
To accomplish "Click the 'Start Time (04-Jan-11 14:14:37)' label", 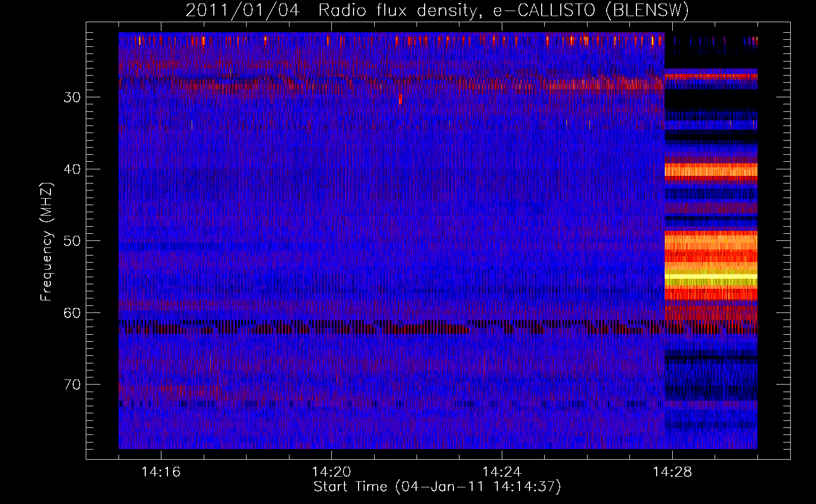I will pyautogui.click(x=437, y=487).
